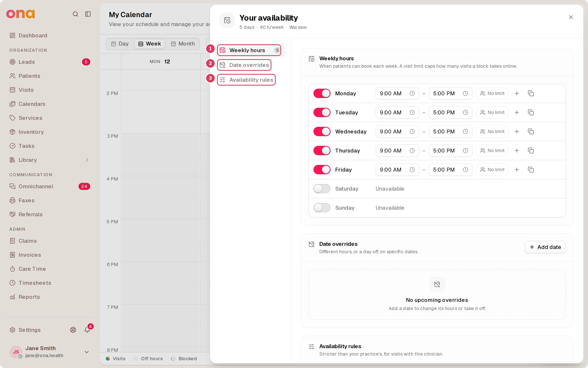
Task: Open Wednesday end time 5:00 PM field
Action: pyautogui.click(x=450, y=131)
